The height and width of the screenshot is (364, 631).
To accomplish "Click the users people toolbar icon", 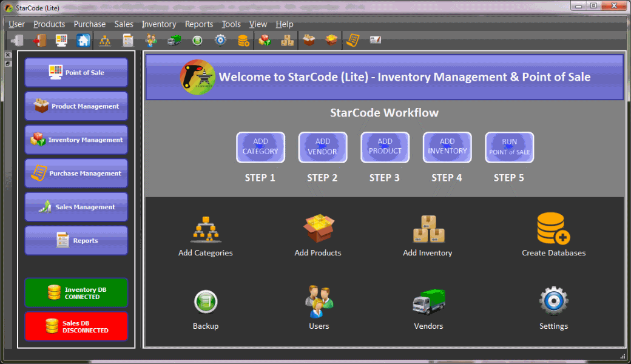I will click(x=151, y=40).
